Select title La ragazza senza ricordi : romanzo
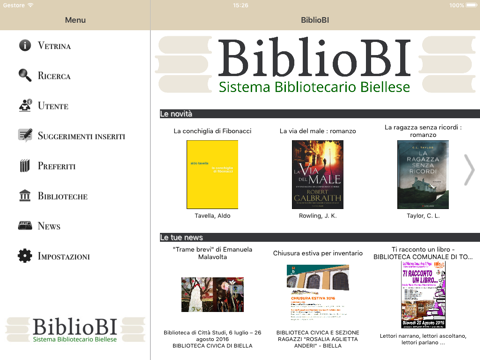 point(423,131)
